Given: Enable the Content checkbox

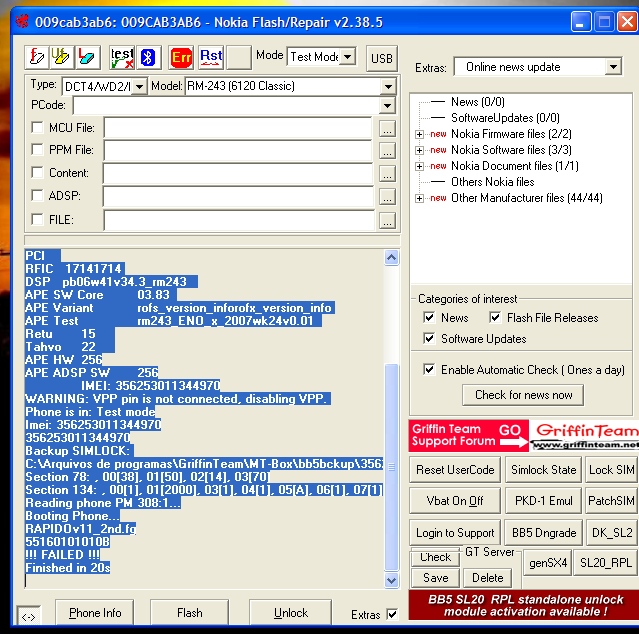Looking at the screenshot, I should (x=37, y=172).
